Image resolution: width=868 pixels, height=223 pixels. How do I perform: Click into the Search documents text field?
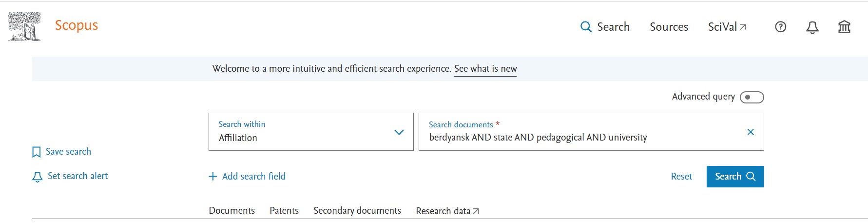(x=580, y=138)
